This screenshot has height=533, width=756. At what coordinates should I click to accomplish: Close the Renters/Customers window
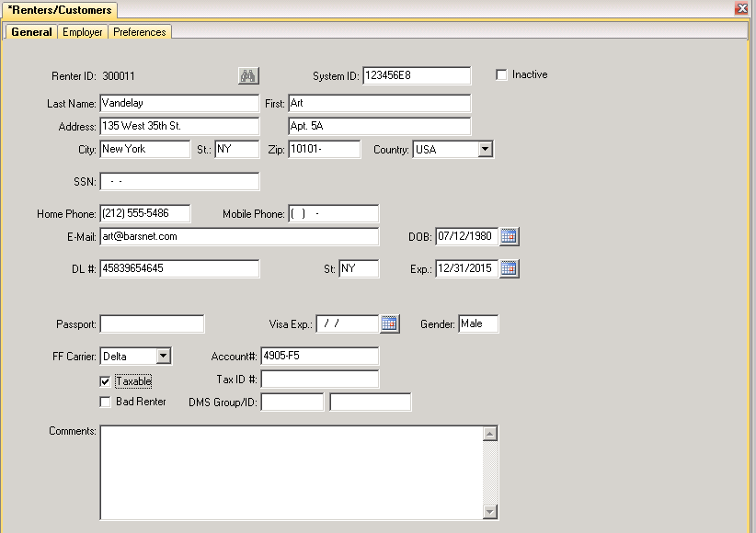[741, 8]
